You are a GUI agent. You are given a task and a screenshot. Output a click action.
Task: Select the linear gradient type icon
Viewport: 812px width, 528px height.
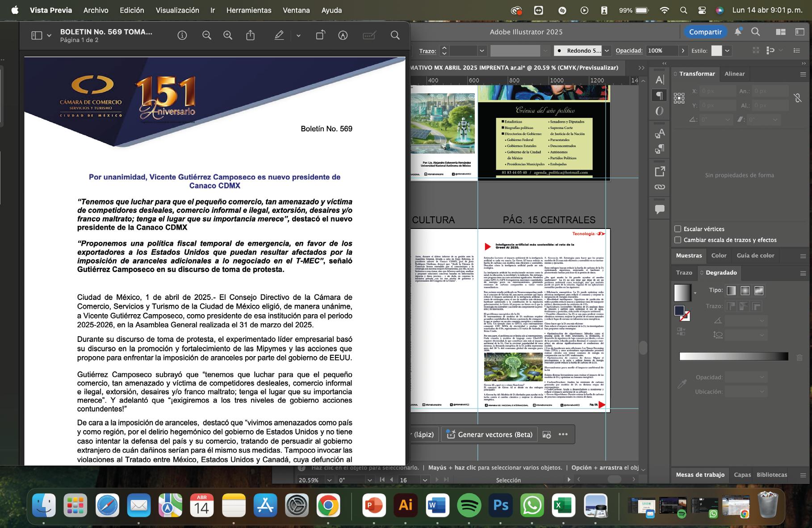(731, 291)
